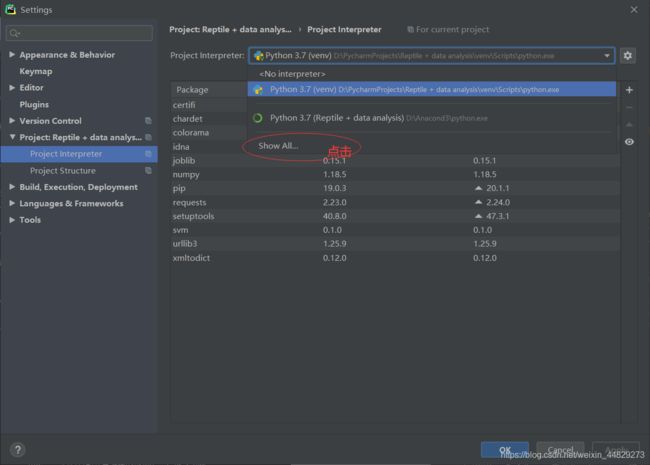This screenshot has height=465, width=650.
Task: Click the copy icon beside Project Structure
Action: 148,170
